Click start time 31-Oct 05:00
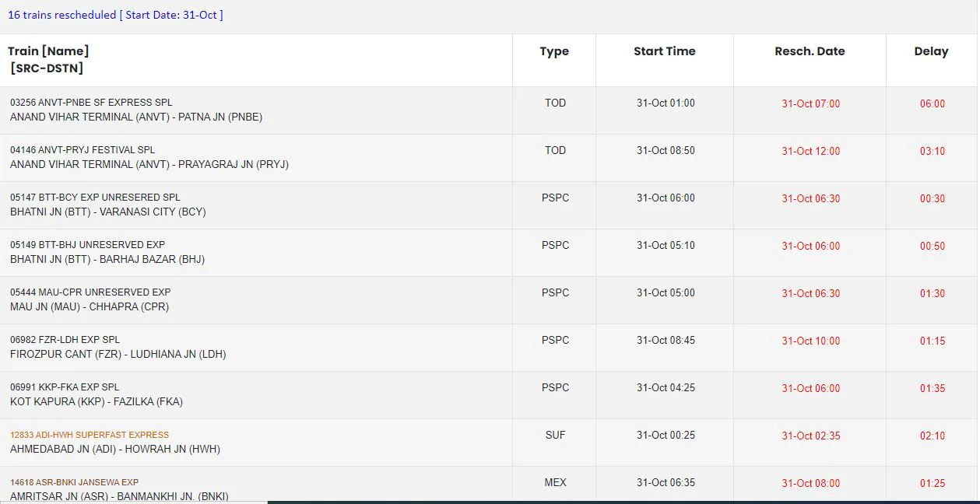This screenshot has width=980, height=504. click(x=666, y=292)
